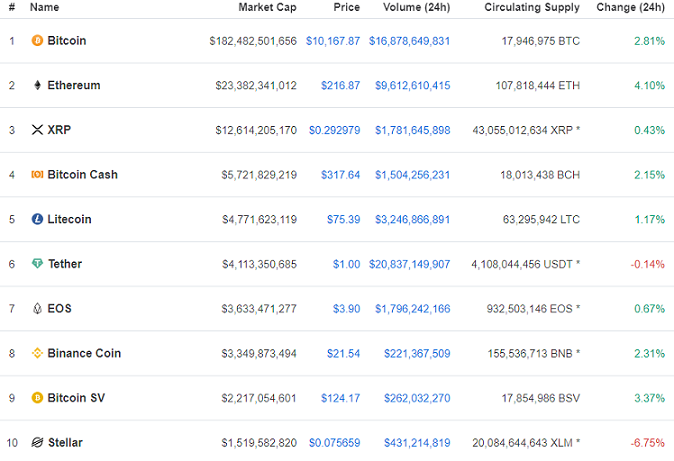Open the Binance Coin name link
This screenshot has height=461, width=674.
point(84,353)
